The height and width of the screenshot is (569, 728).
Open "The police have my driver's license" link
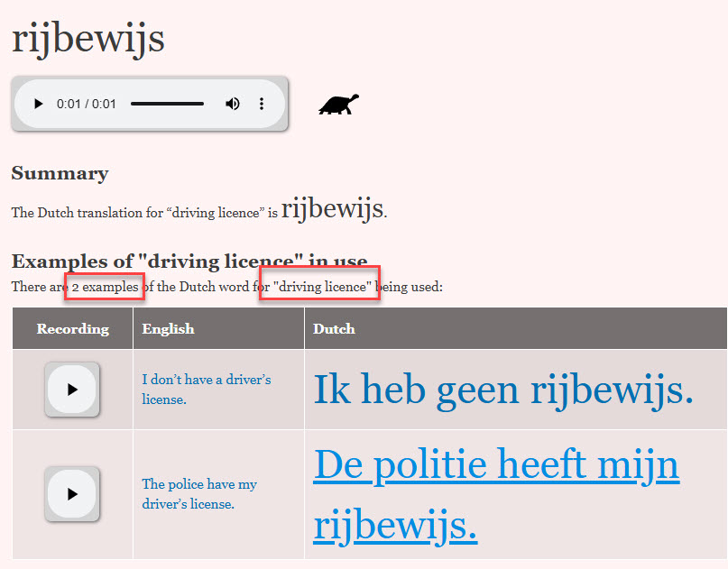pos(198,494)
